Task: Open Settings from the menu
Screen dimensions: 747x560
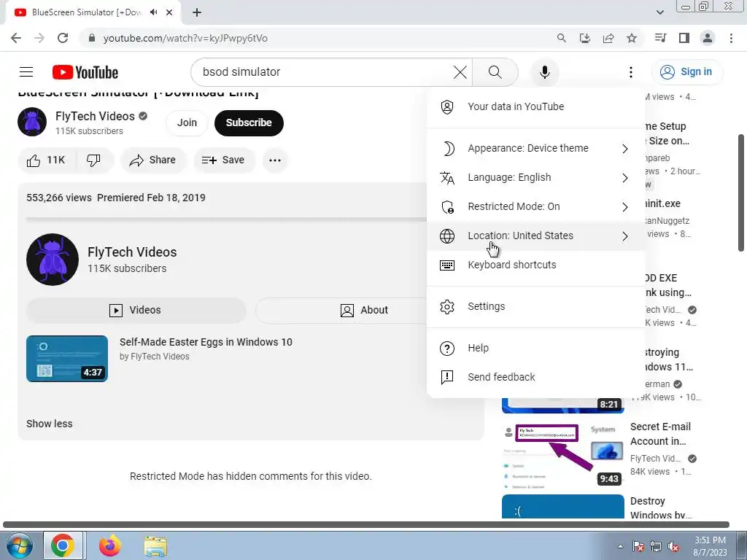Action: click(x=535, y=307)
